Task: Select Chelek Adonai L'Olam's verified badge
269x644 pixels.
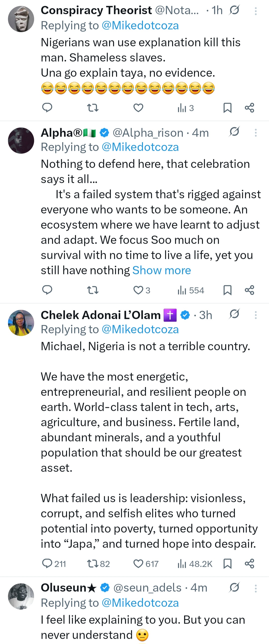Action: (x=185, y=315)
